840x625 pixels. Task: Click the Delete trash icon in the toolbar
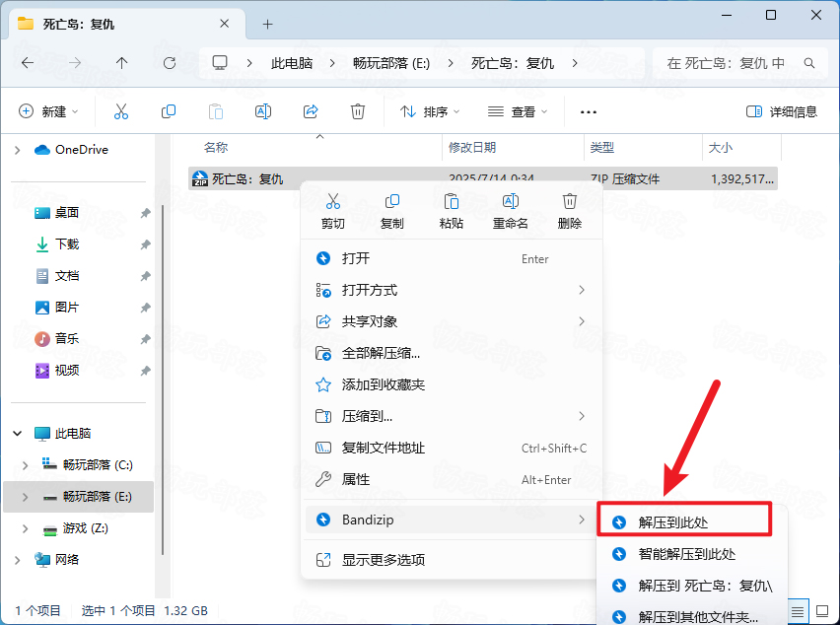pyautogui.click(x=357, y=111)
